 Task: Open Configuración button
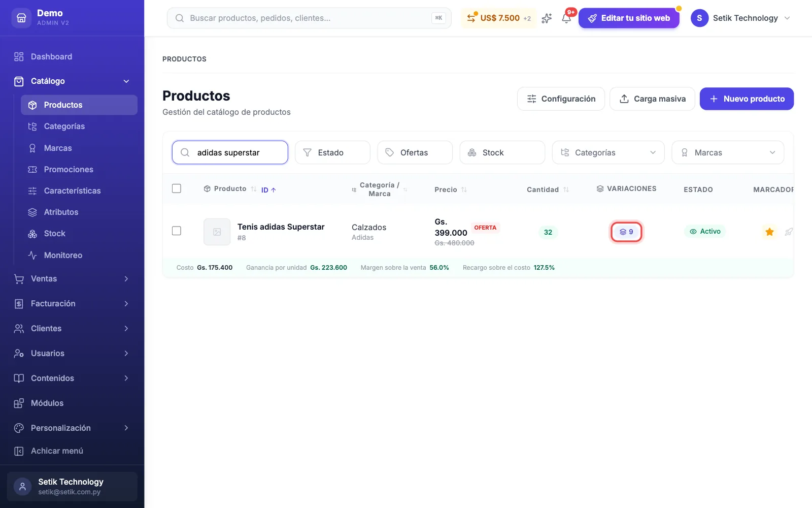561,99
